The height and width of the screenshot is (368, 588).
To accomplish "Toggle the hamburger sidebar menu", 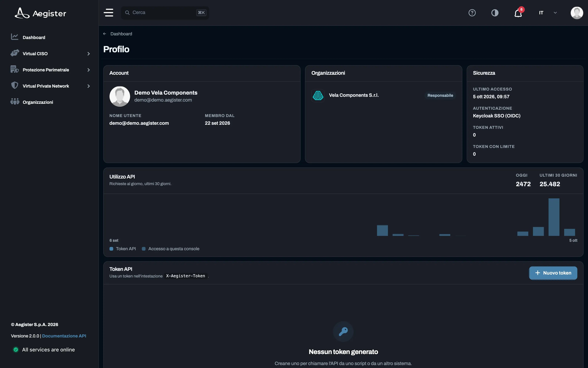I will pos(109,13).
